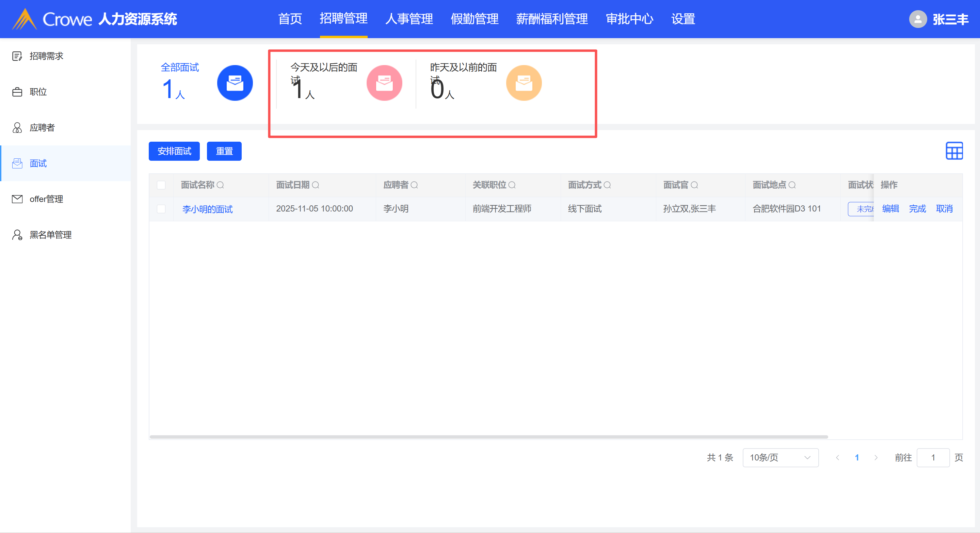Click the search icon beside 面试官 header
The height and width of the screenshot is (533, 980).
click(x=694, y=185)
